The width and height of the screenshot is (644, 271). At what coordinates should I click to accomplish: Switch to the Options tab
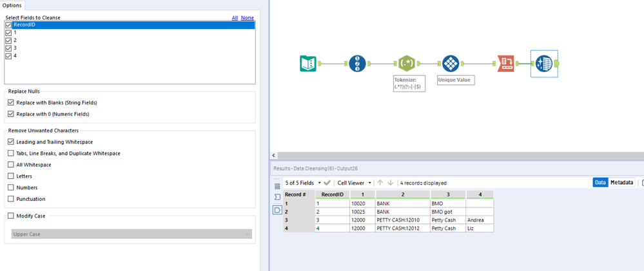(12, 5)
